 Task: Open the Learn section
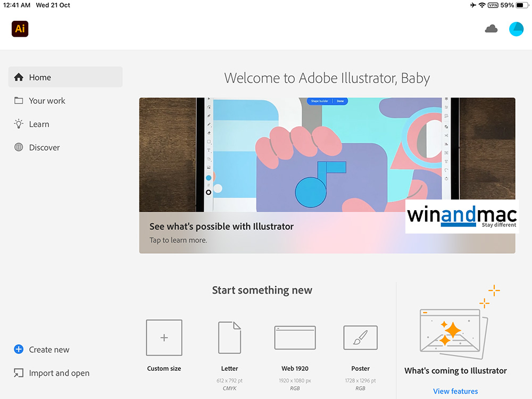tap(39, 124)
